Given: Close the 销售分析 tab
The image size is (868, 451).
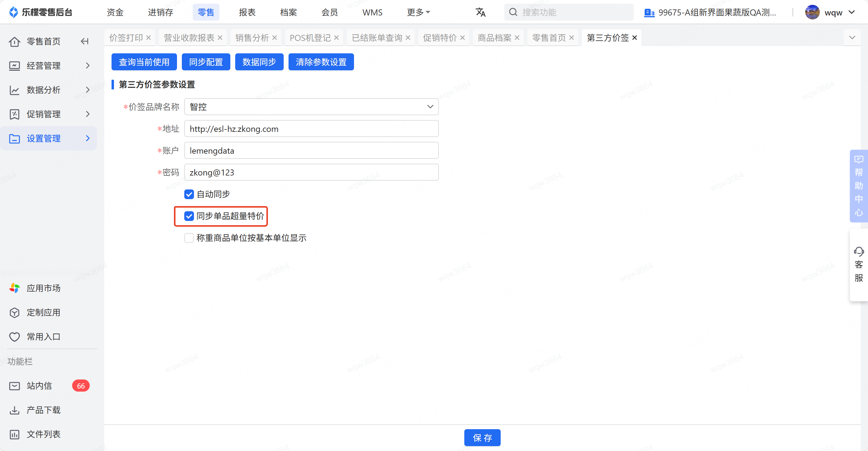Looking at the screenshot, I should [x=274, y=38].
